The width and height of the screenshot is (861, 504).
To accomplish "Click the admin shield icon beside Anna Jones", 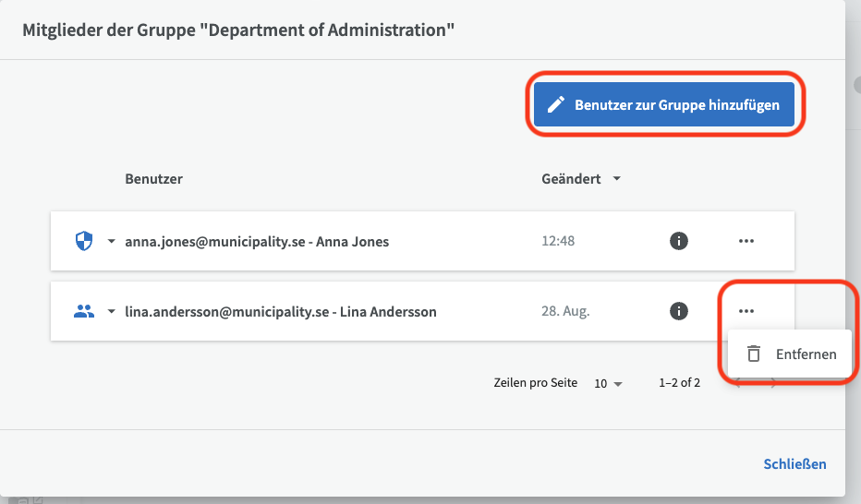I will [84, 241].
